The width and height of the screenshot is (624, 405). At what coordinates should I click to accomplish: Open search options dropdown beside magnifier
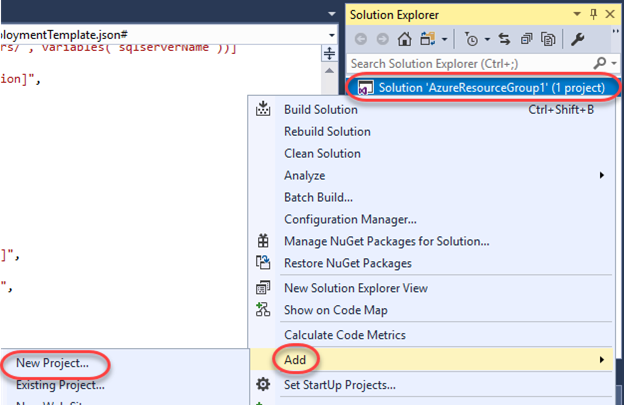(x=614, y=63)
